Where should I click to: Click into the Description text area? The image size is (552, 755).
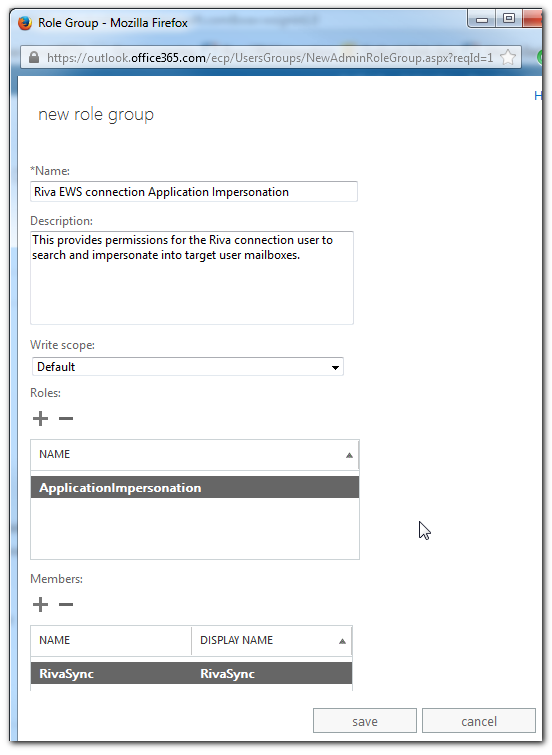(192, 278)
